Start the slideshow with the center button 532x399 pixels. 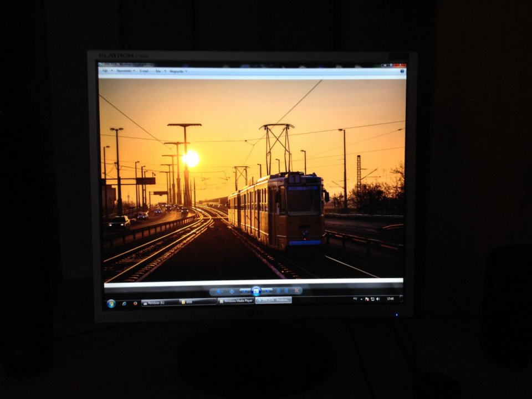click(x=256, y=291)
